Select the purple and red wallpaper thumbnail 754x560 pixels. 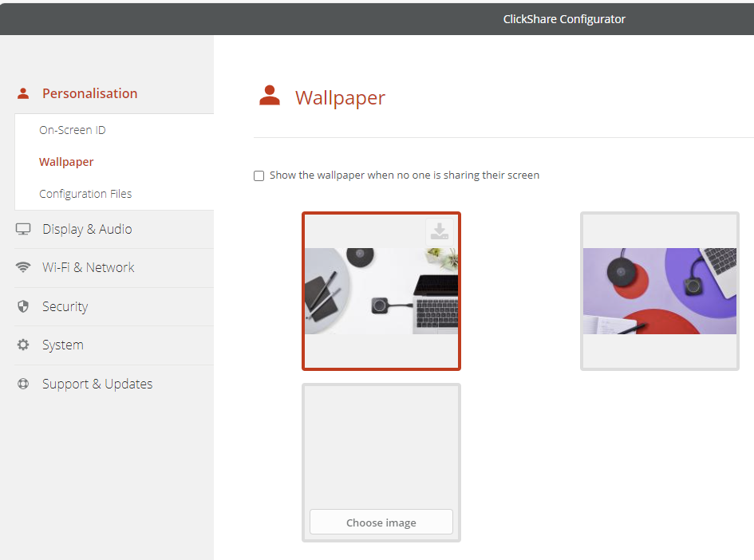coord(659,291)
